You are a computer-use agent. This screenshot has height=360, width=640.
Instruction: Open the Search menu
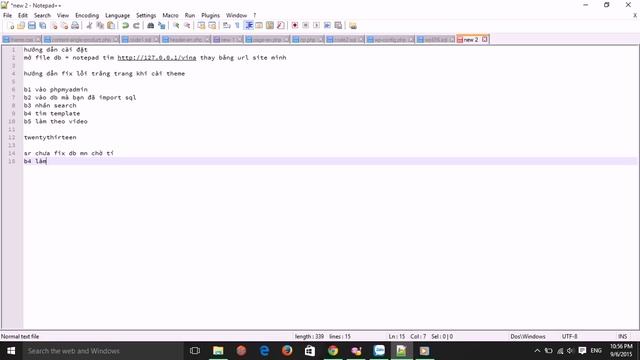point(42,16)
